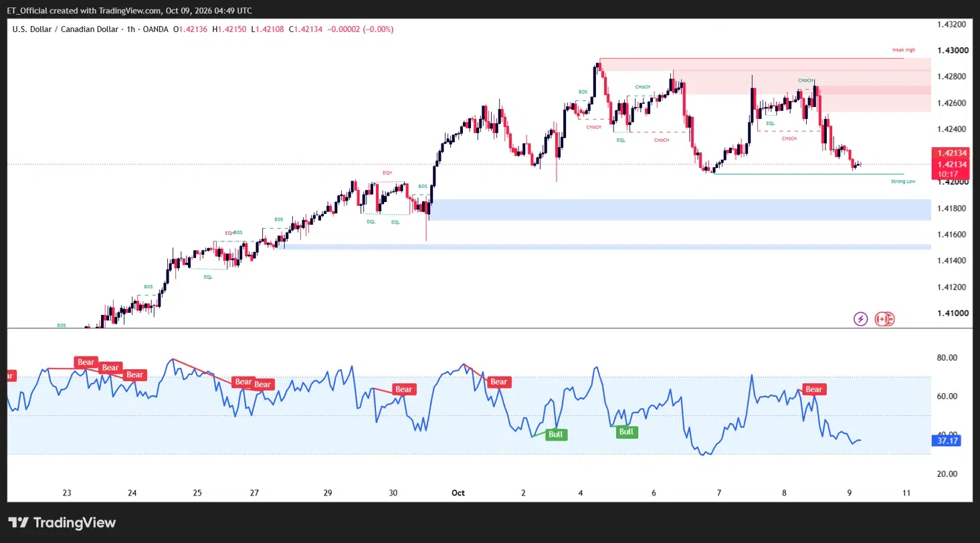Click date 11 on the time axis
The image size is (980, 543).
tap(906, 494)
